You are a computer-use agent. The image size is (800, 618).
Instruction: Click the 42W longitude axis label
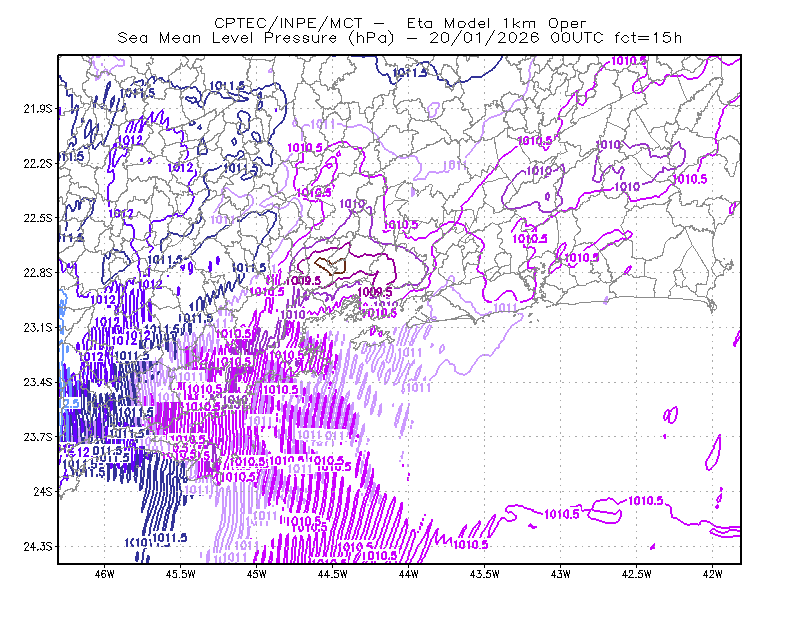712,574
